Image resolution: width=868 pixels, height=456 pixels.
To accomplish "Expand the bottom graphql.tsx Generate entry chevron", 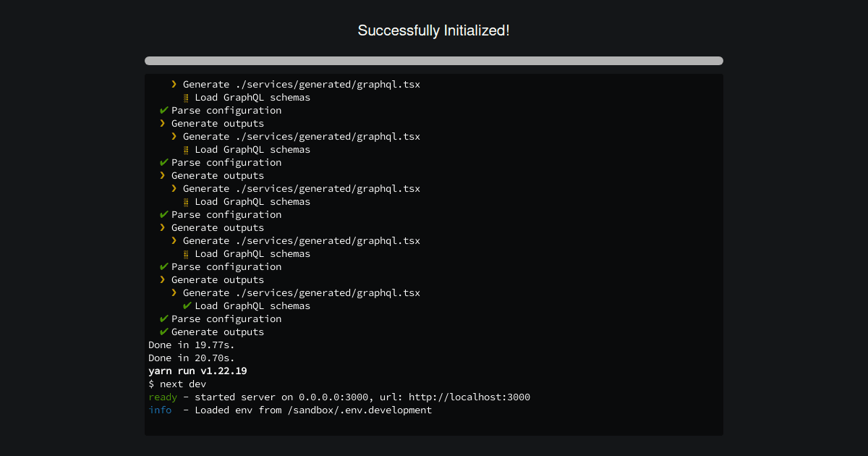I will point(173,292).
